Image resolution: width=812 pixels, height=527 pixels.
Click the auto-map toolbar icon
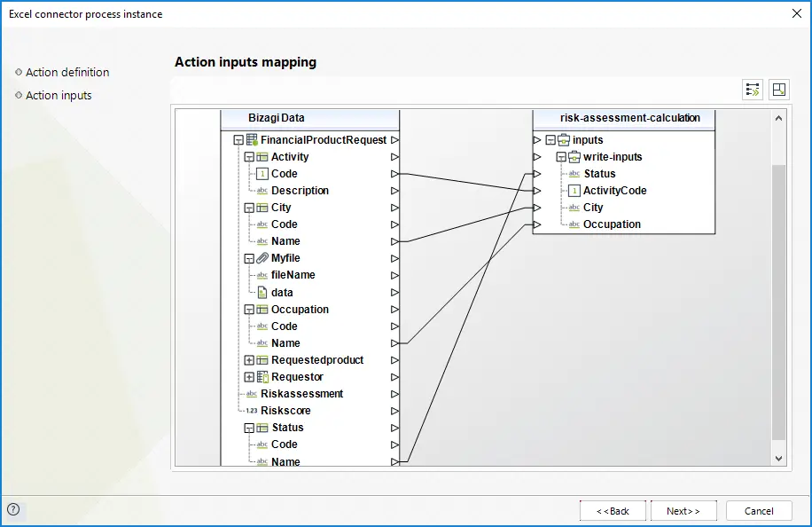coord(753,90)
